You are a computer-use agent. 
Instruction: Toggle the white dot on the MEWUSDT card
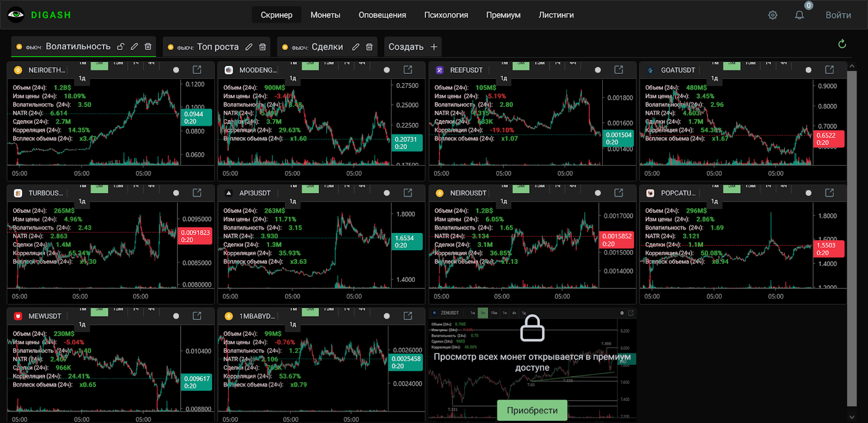pyautogui.click(x=176, y=316)
